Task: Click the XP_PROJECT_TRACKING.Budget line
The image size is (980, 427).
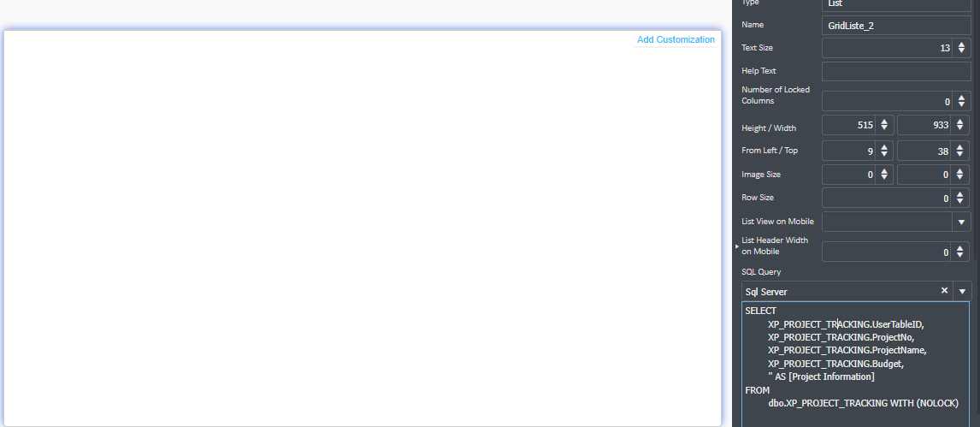Action: coord(836,364)
